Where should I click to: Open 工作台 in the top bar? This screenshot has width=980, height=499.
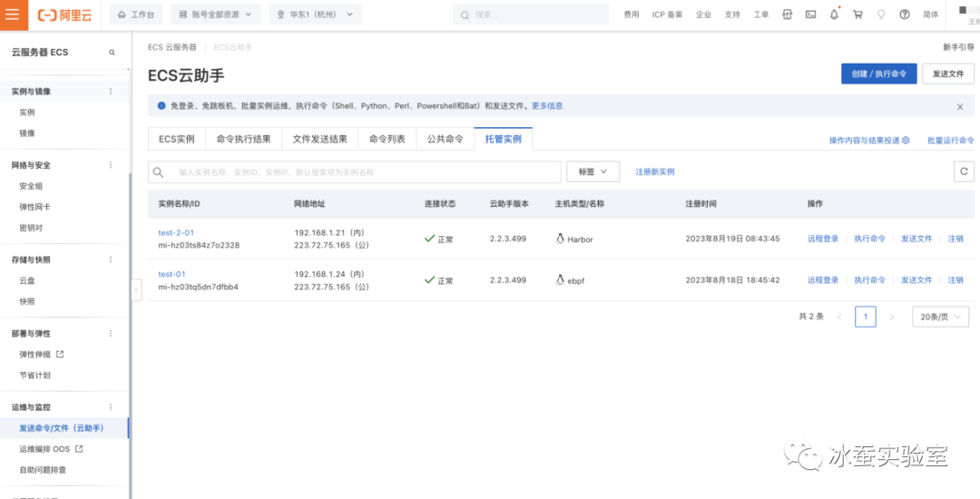135,15
